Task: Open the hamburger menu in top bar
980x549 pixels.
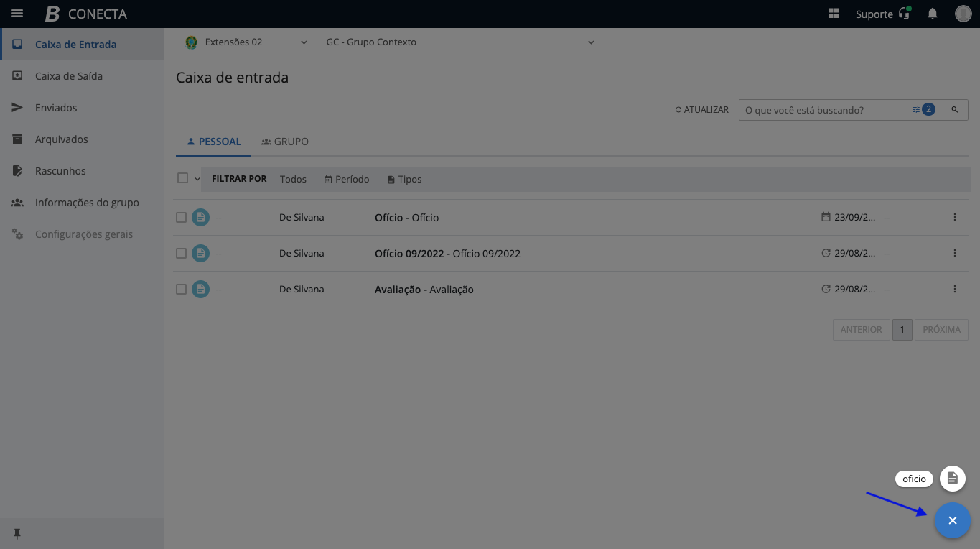Action: (x=17, y=14)
